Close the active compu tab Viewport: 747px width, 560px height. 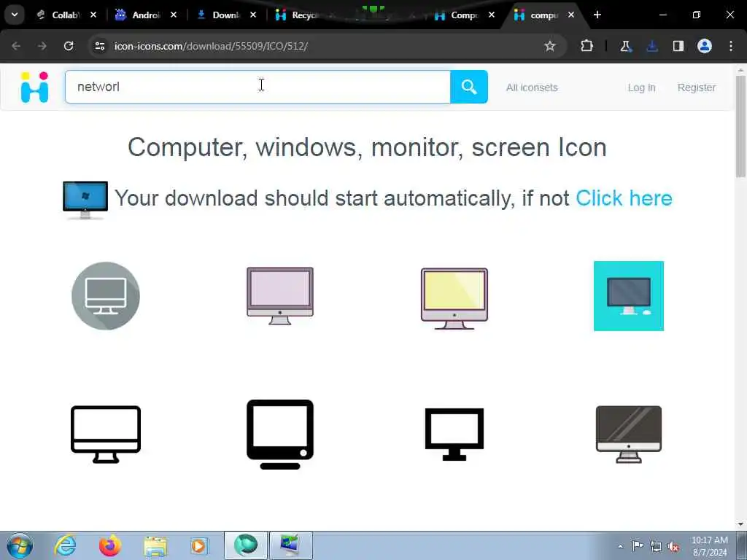pos(571,15)
